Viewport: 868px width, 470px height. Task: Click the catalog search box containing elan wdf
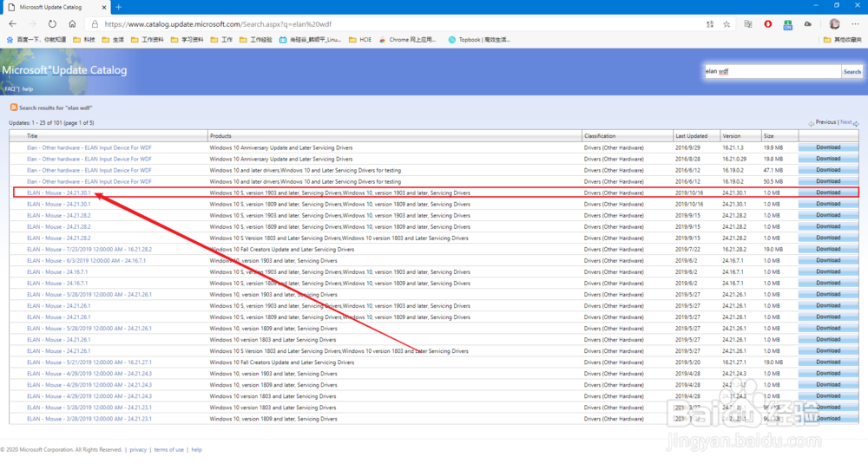tap(773, 71)
